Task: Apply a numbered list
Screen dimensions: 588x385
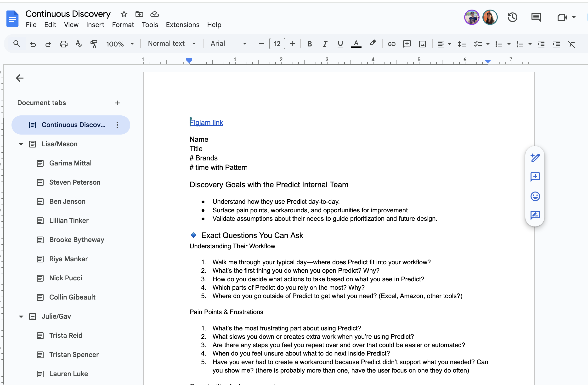Action: point(520,44)
